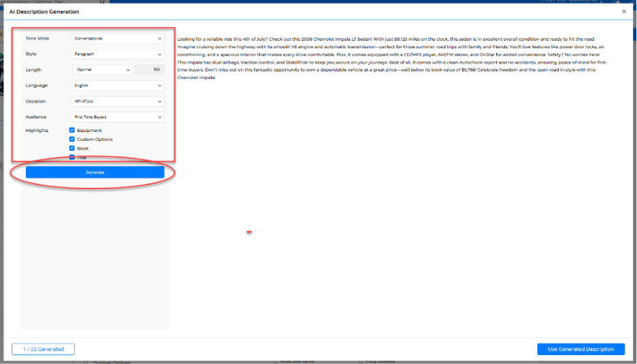Toggle the Title highlight checkbox

click(72, 157)
